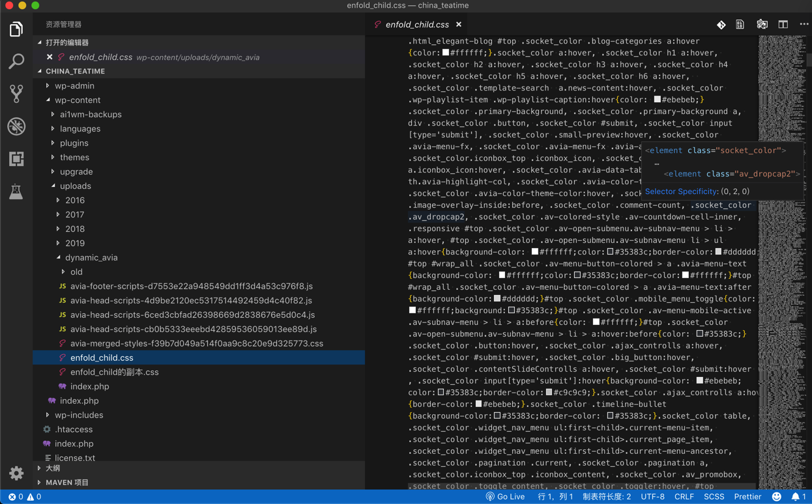The width and height of the screenshot is (812, 504).
Task: Expand the plugins folder
Action: tap(199, 143)
